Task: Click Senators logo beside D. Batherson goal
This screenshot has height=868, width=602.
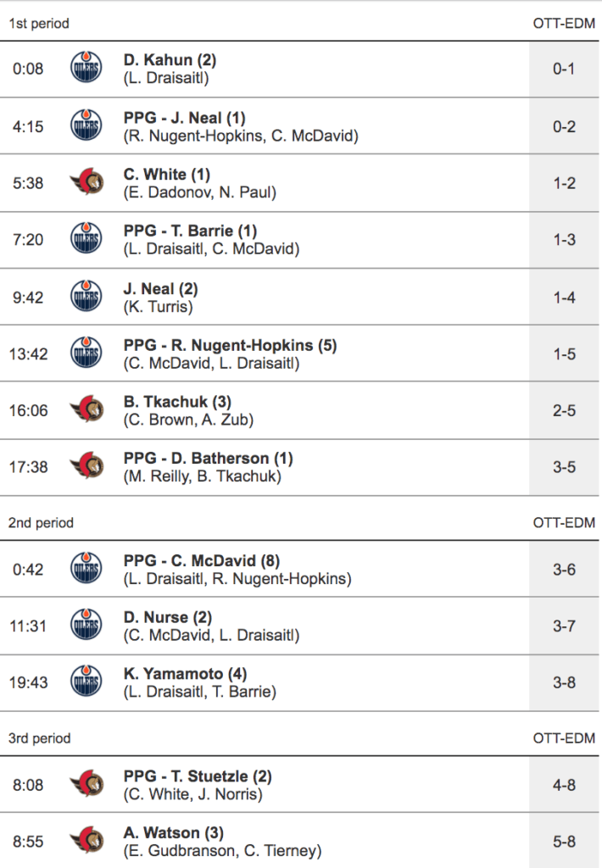Action: [86, 467]
